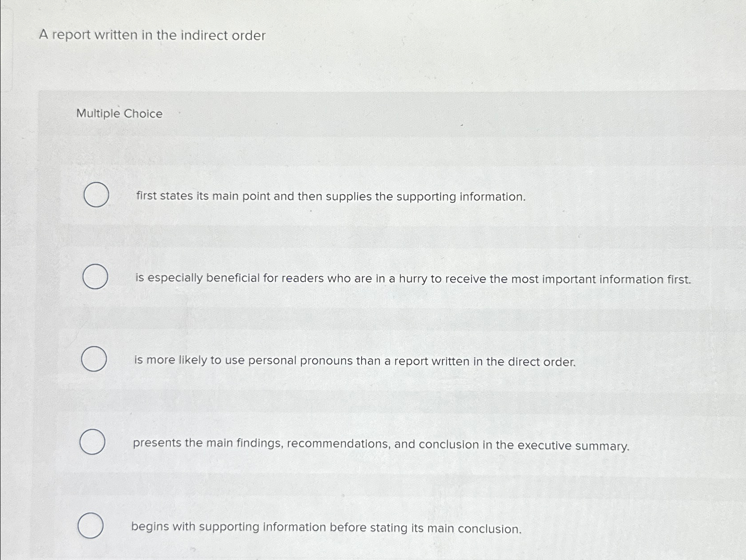Click the option mentioning recommendations and conclusion

(x=381, y=444)
